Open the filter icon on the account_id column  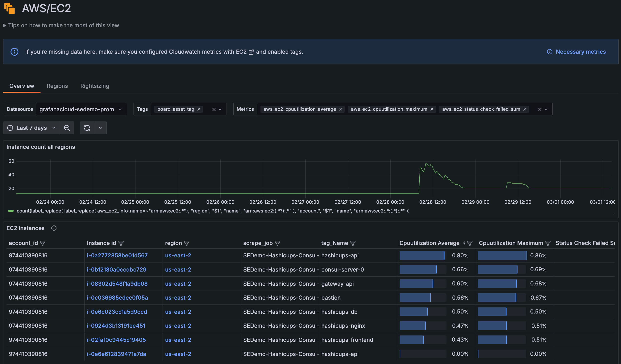point(43,243)
